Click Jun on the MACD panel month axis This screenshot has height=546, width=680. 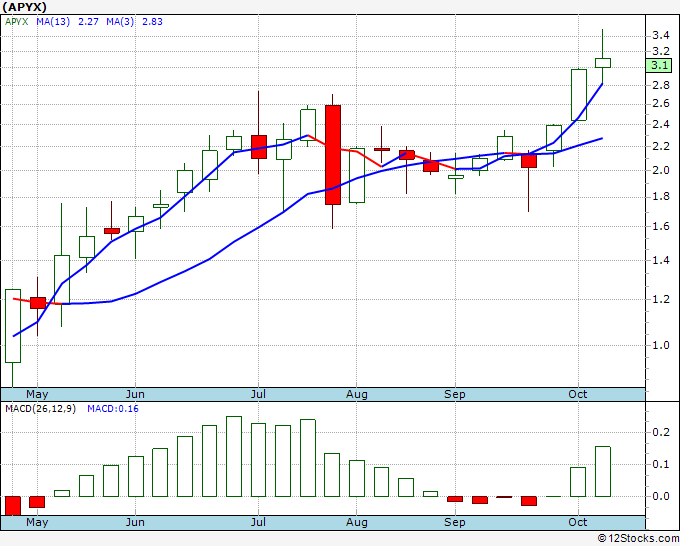tap(135, 522)
